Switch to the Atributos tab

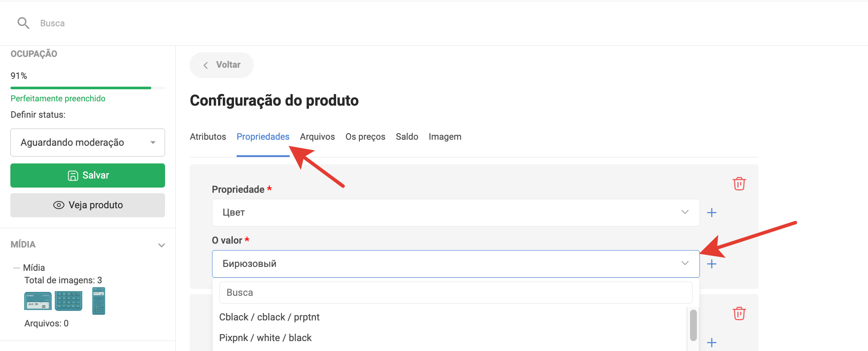click(208, 137)
